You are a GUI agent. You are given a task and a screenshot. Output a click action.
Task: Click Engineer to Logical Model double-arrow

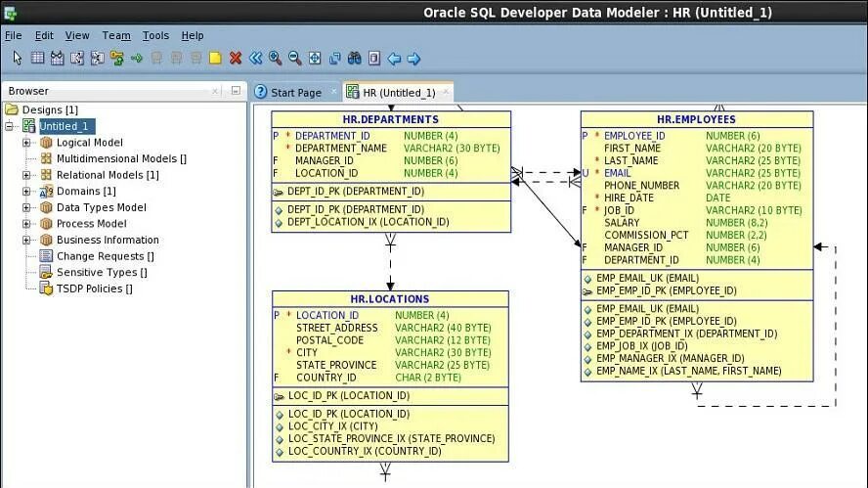255,58
